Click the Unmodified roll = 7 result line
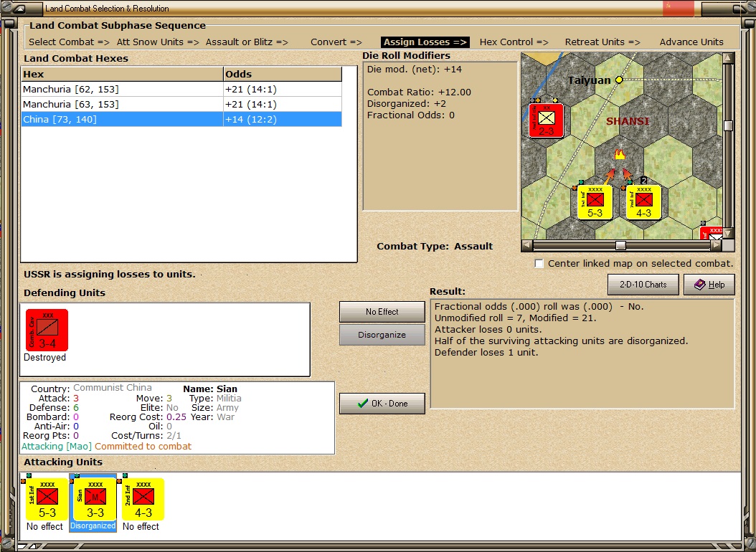Image resolution: width=756 pixels, height=552 pixels. click(x=515, y=318)
